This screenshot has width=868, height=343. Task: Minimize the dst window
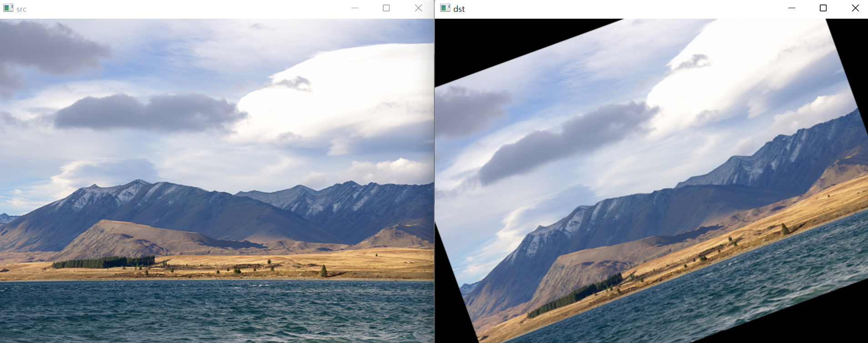tap(792, 8)
